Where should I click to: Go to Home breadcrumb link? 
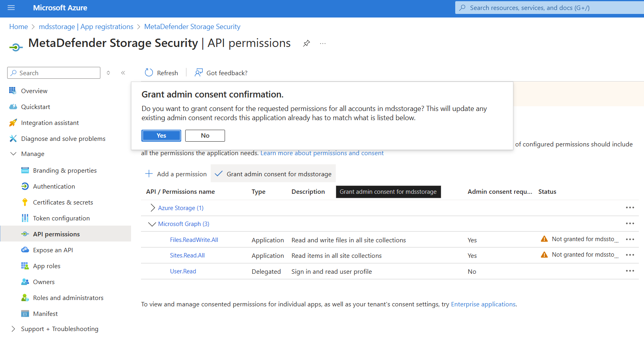point(18,27)
